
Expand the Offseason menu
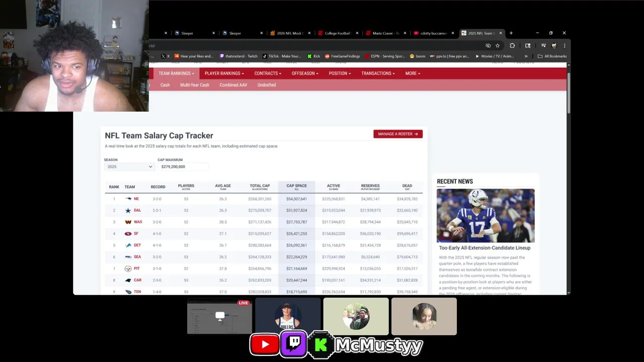(305, 73)
